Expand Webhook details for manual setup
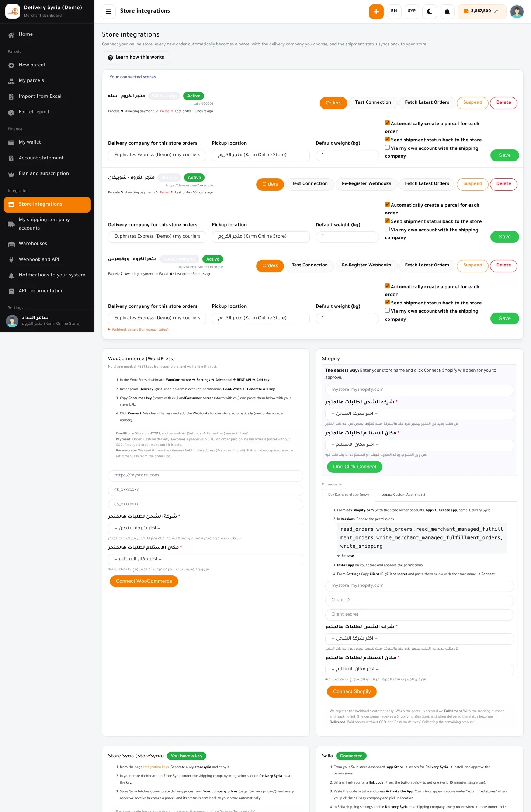531x812 pixels. [138, 330]
